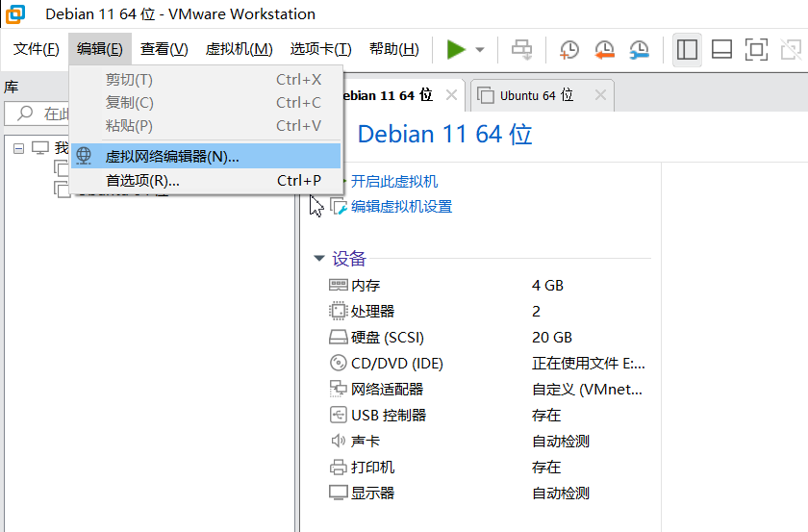808x532 pixels.
Task: Click the send Ctrl+Alt+Del toolbar icon
Action: 521,50
